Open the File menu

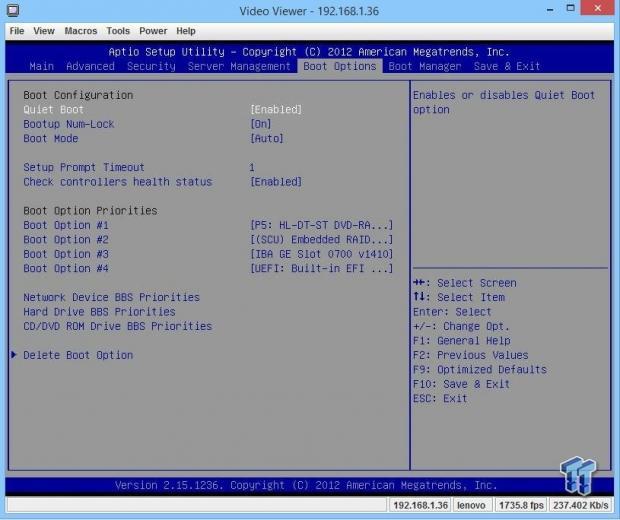(17, 31)
